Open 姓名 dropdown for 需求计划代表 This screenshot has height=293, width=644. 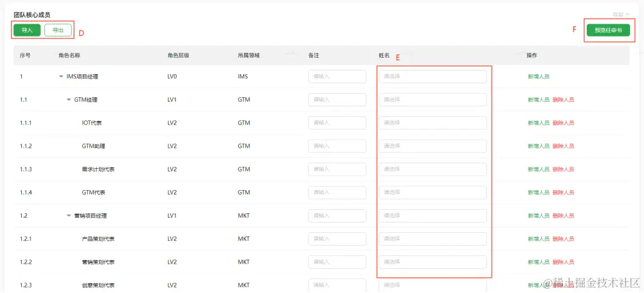point(433,169)
